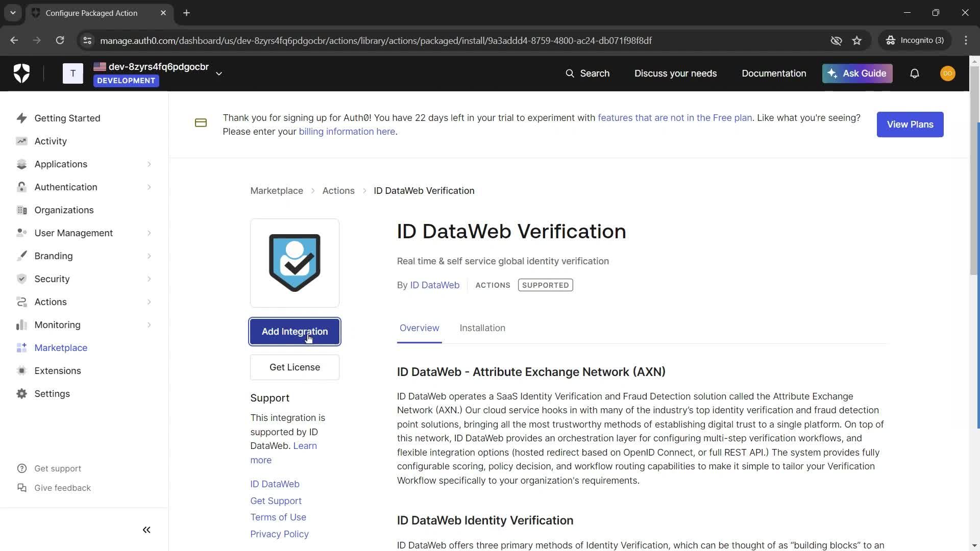Viewport: 980px width, 551px height.
Task: Expand the Actions submenu chevron
Action: click(x=149, y=302)
